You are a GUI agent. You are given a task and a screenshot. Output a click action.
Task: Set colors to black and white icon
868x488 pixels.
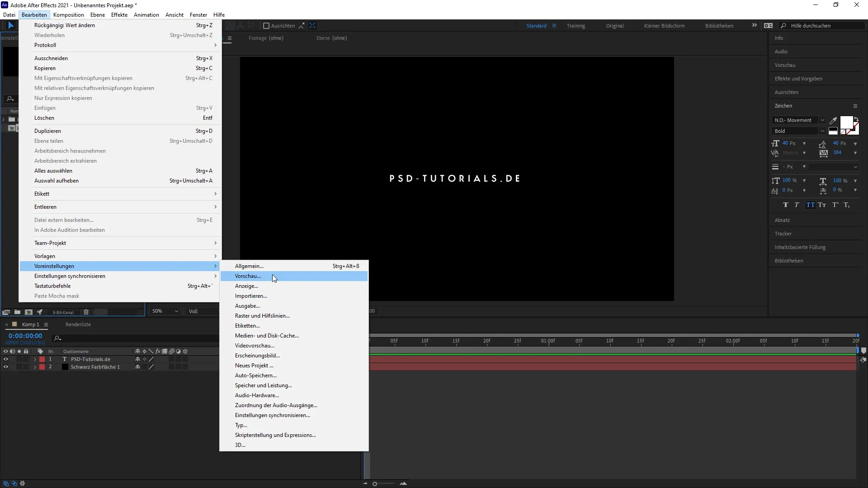pos(833,131)
